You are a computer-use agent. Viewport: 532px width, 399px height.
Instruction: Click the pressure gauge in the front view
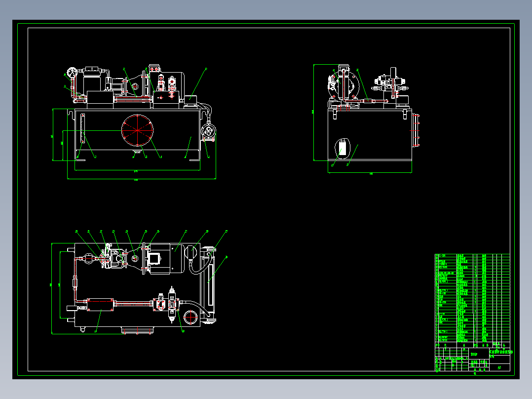(x=72, y=72)
